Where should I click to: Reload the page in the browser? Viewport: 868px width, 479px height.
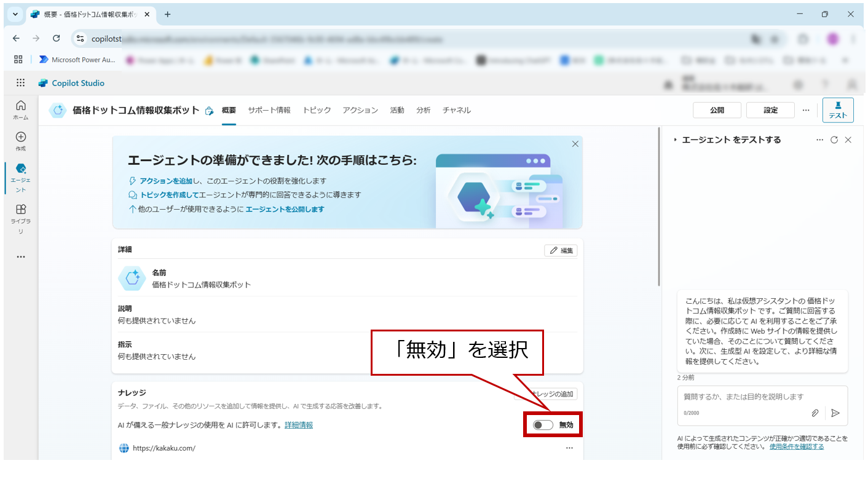(56, 39)
